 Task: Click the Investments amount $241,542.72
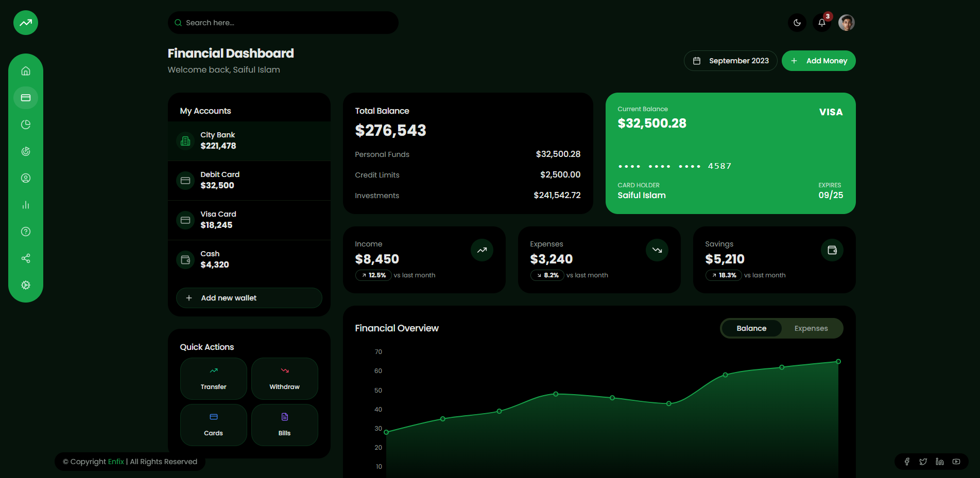pyautogui.click(x=557, y=196)
